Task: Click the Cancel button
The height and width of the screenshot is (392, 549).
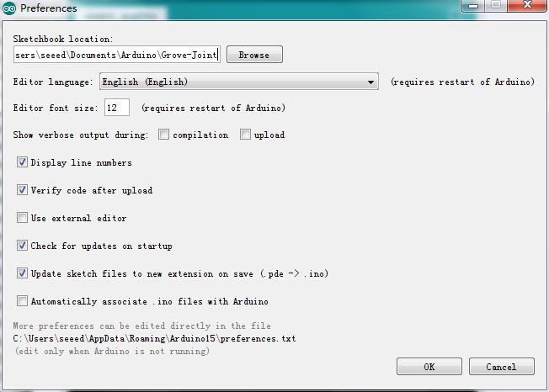Action: click(501, 367)
